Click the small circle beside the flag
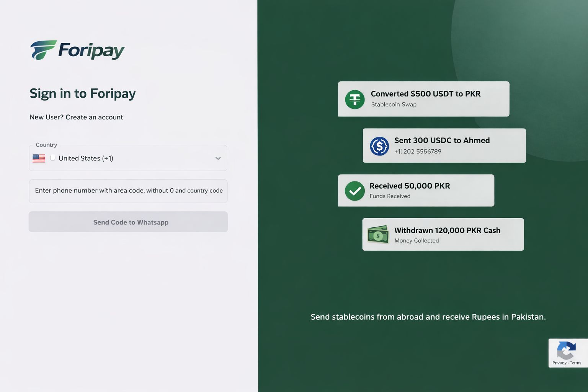The width and height of the screenshot is (588, 392). tap(53, 158)
